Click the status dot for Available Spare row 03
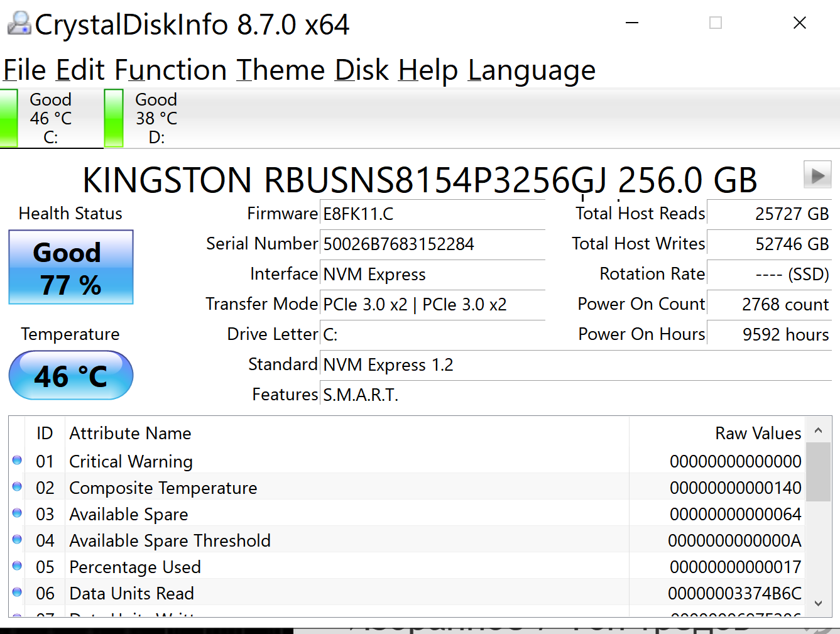This screenshot has height=634, width=840. (17, 513)
